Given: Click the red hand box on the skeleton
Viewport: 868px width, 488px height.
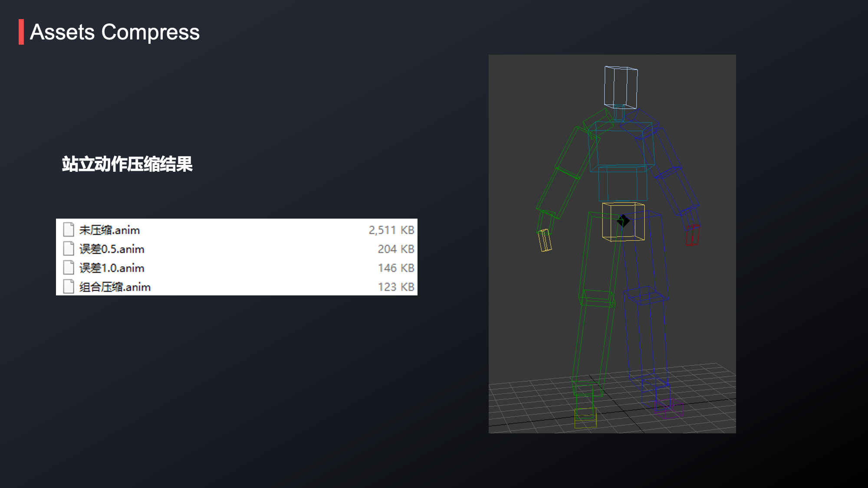Looking at the screenshot, I should [x=693, y=235].
